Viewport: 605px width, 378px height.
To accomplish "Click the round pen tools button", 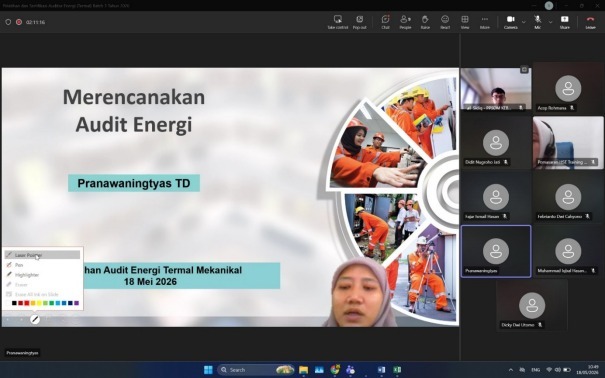I will (35, 319).
